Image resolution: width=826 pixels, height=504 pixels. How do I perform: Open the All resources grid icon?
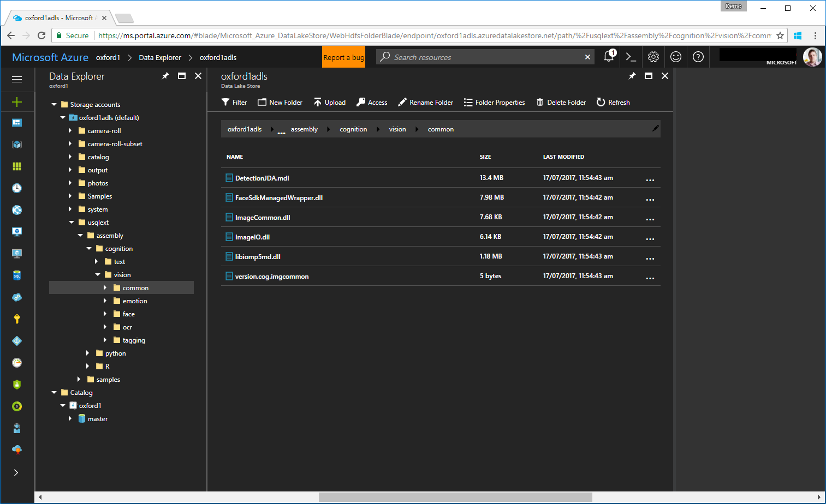click(17, 166)
